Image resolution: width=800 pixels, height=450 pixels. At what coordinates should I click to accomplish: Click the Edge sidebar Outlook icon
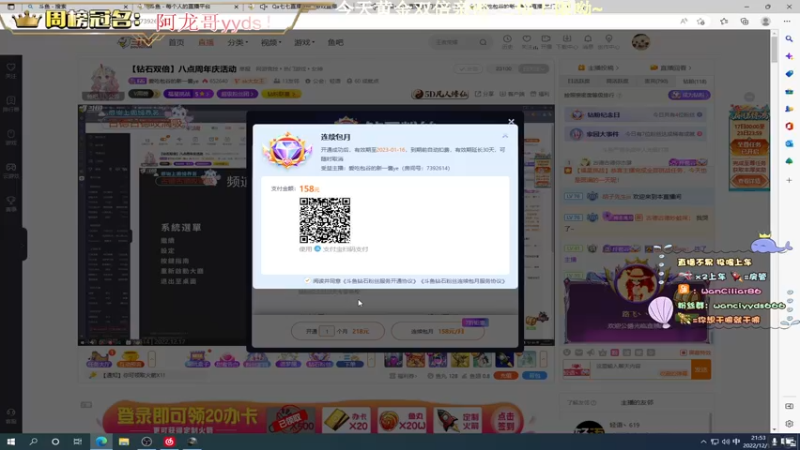[x=789, y=144]
